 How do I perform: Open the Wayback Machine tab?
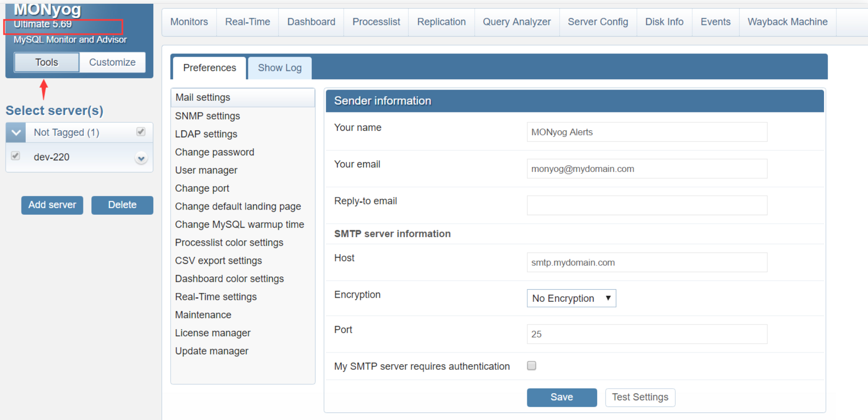coord(787,22)
